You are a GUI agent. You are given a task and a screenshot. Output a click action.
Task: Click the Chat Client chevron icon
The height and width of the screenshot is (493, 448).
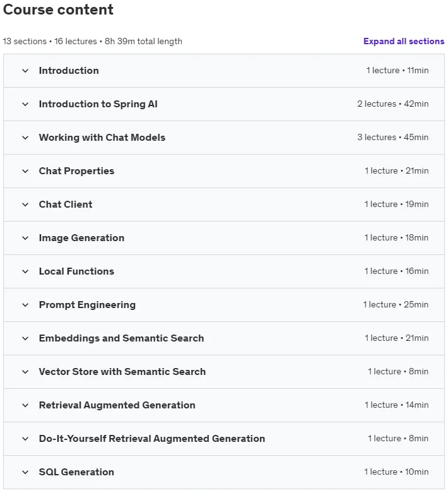click(x=25, y=205)
